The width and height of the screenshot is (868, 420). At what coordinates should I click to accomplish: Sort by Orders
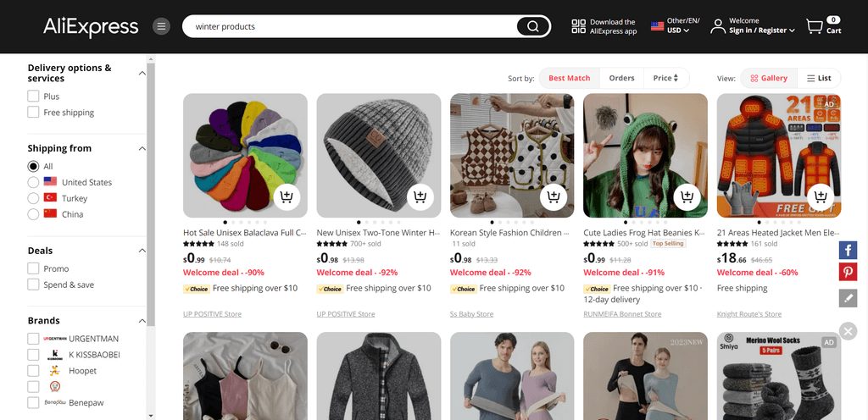tap(621, 78)
